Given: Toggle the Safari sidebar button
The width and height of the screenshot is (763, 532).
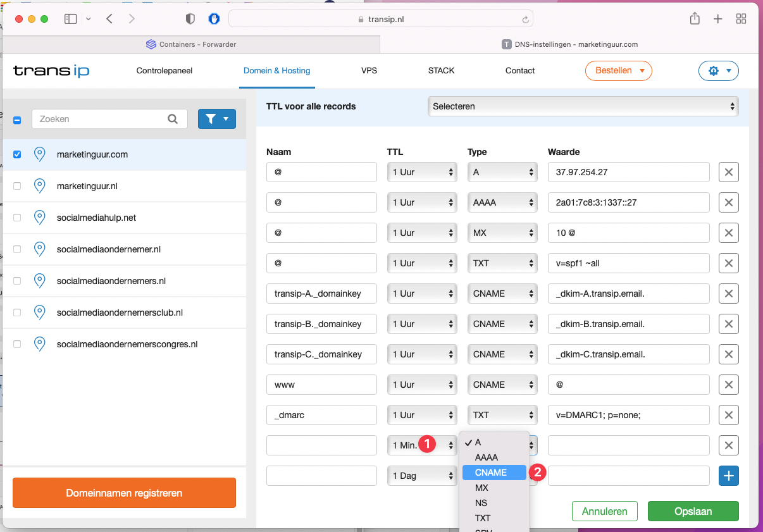Looking at the screenshot, I should click(x=70, y=19).
